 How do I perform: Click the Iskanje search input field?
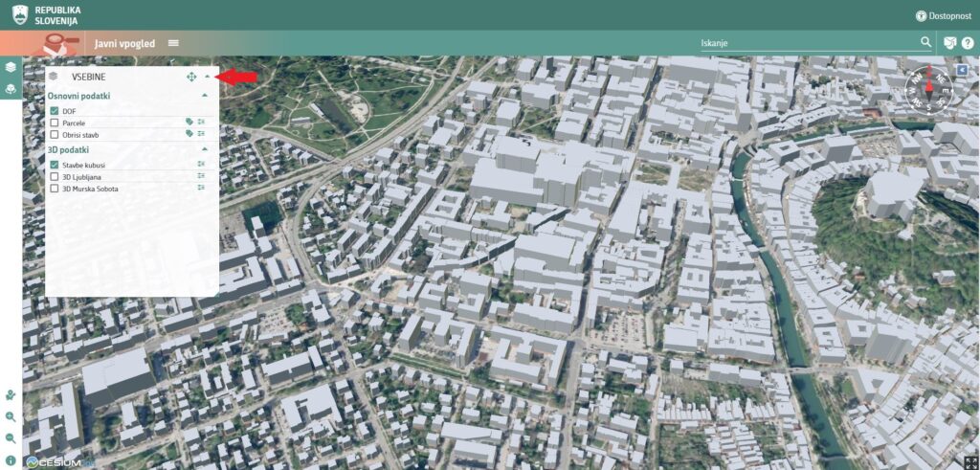pos(806,43)
